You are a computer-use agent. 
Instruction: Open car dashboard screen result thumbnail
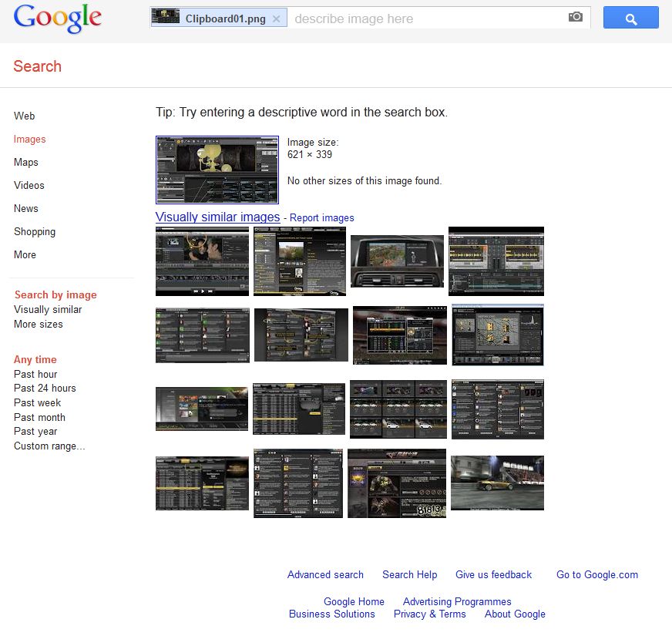coord(397,261)
